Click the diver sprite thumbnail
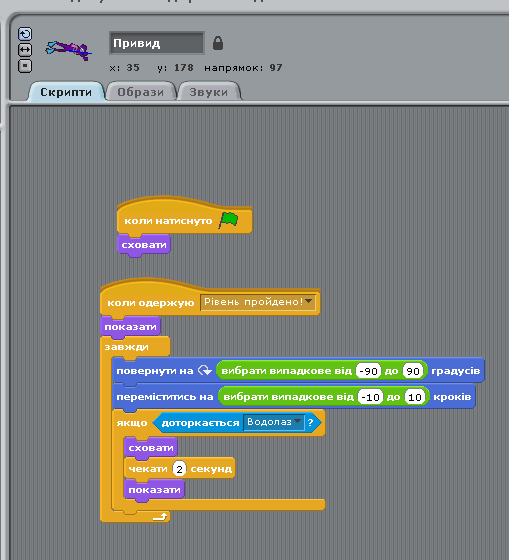This screenshot has width=509, height=560. coord(68,50)
